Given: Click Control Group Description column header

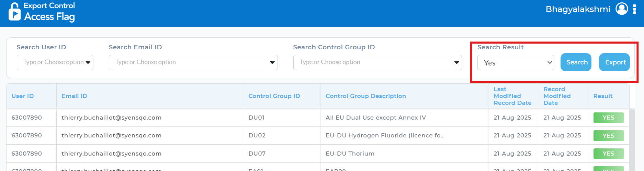Looking at the screenshot, I should (x=365, y=96).
